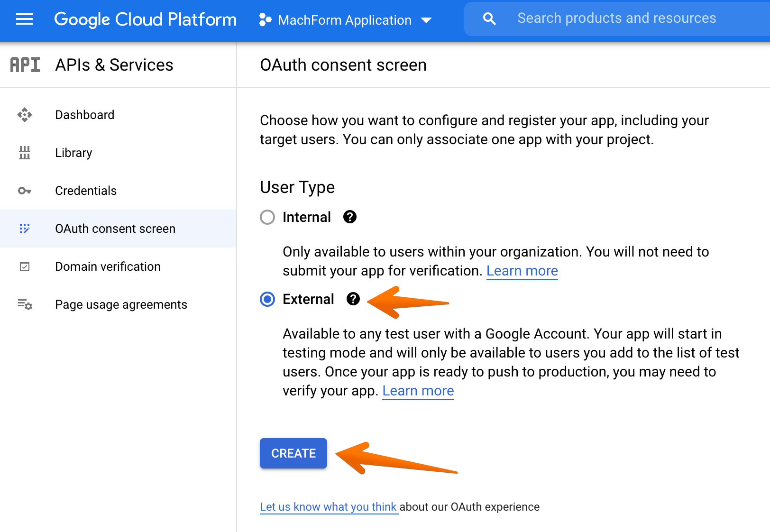This screenshot has height=532, width=770.
Task: Select the External user type radio button
Action: pos(267,299)
